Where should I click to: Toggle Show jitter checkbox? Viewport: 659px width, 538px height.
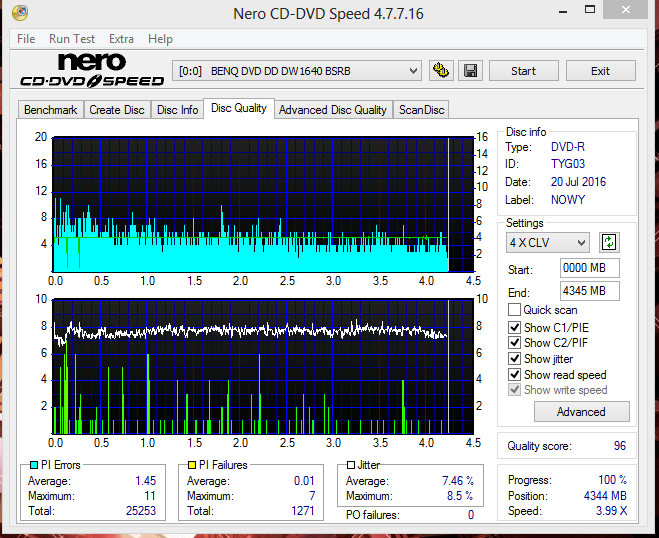pyautogui.click(x=514, y=359)
